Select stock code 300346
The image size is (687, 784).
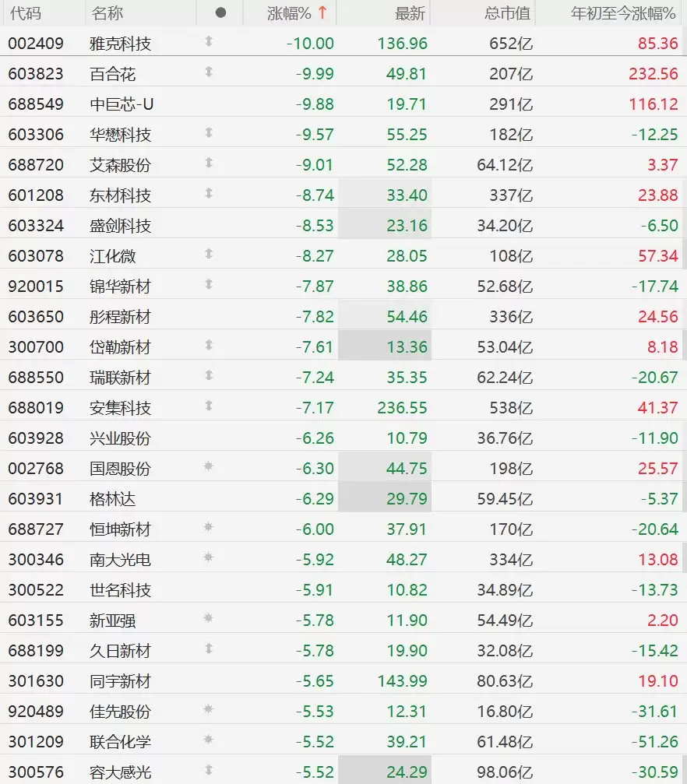(x=36, y=560)
